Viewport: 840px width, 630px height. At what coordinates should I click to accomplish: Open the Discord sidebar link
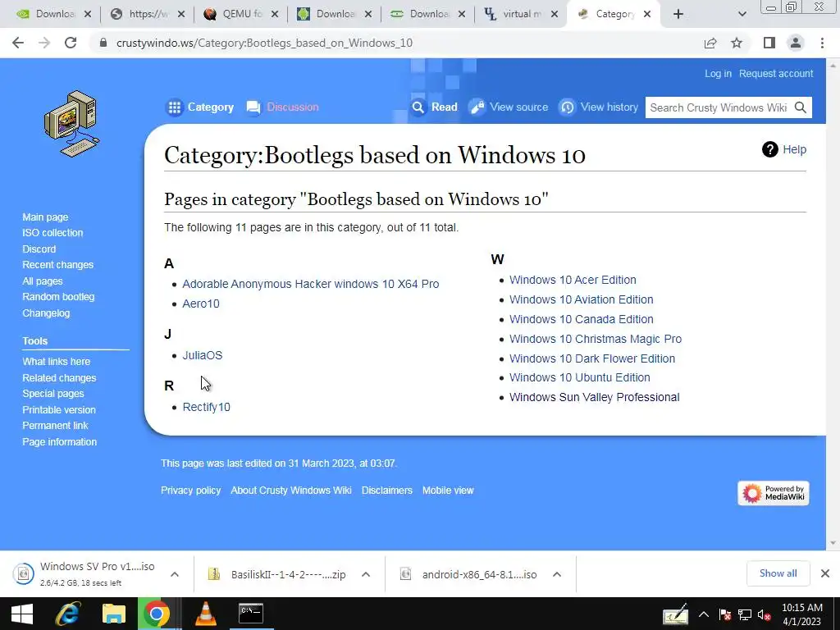(x=39, y=249)
